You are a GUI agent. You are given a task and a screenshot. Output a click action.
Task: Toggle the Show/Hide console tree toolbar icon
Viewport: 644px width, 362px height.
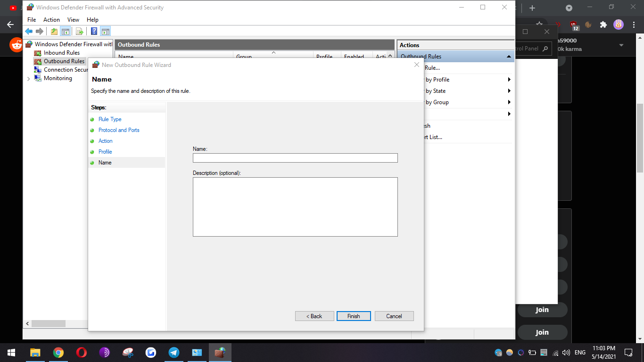(x=66, y=31)
